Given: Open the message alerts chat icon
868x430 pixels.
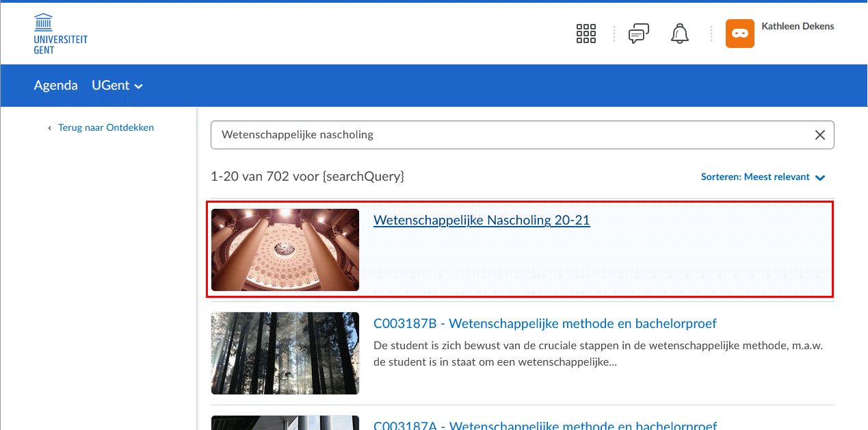Looking at the screenshot, I should 638,34.
